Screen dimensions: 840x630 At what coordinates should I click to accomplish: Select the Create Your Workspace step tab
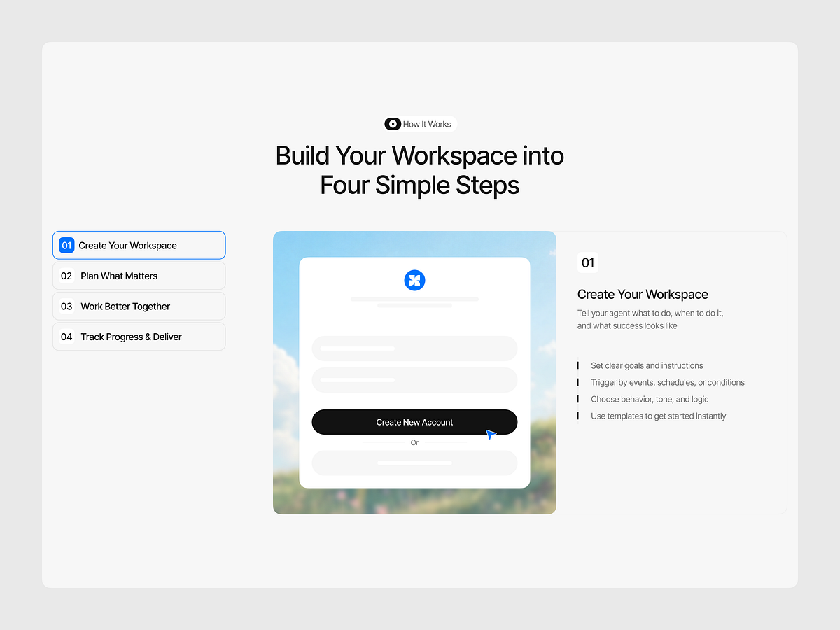(x=139, y=245)
